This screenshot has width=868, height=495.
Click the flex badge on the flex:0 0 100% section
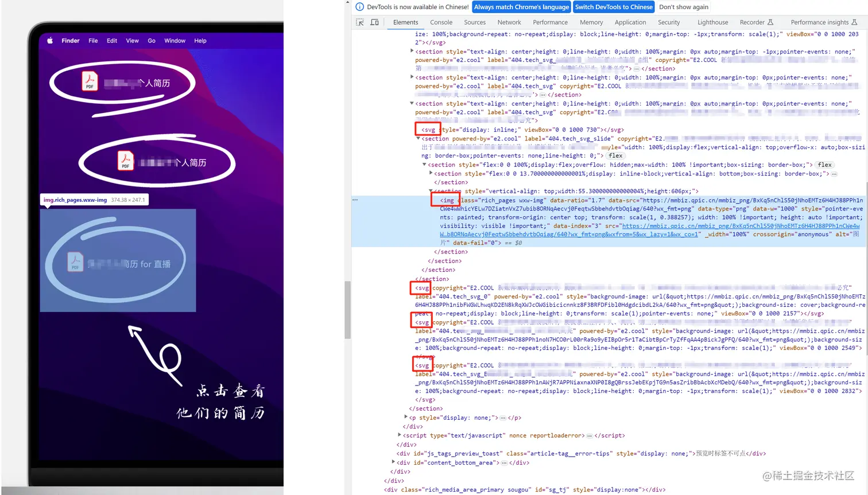pos(824,165)
